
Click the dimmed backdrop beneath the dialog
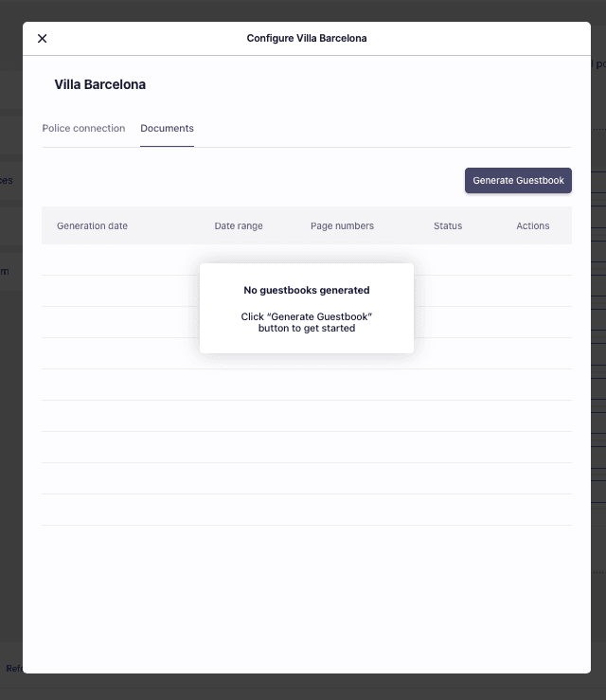[x=303, y=688]
